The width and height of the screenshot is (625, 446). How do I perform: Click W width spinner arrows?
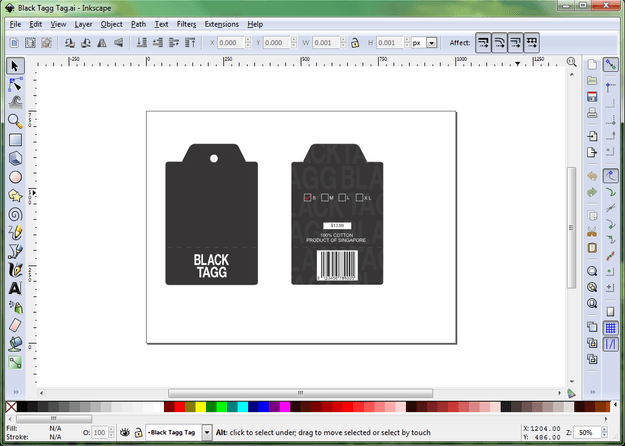(x=343, y=43)
